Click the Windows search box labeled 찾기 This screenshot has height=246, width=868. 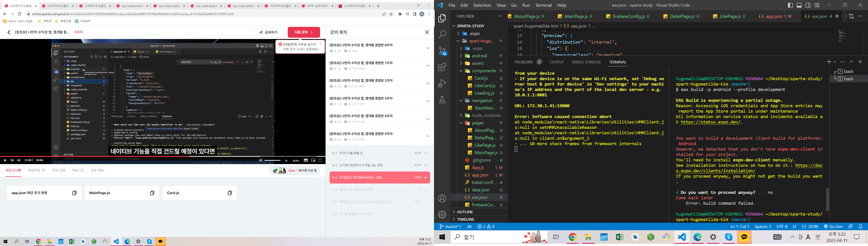point(499,237)
